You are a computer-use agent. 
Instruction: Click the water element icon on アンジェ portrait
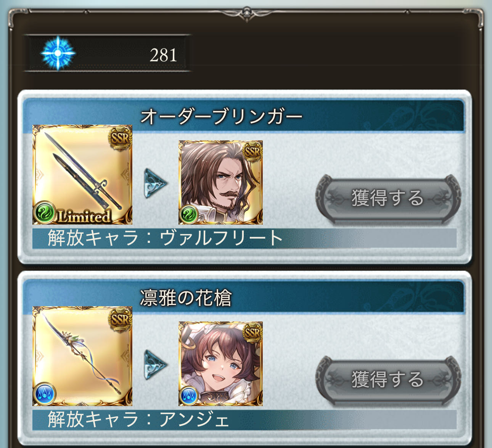pos(188,396)
